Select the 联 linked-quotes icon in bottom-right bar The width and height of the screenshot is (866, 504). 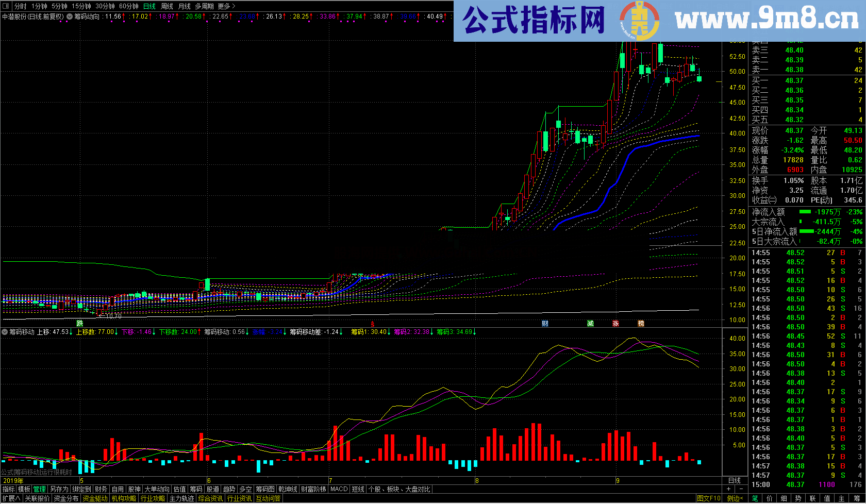click(x=812, y=498)
